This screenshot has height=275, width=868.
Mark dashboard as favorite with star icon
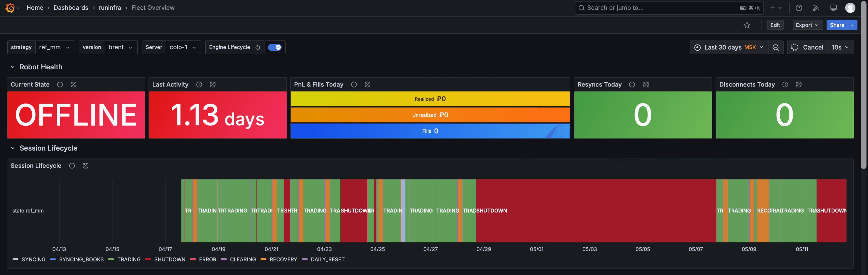[747, 25]
